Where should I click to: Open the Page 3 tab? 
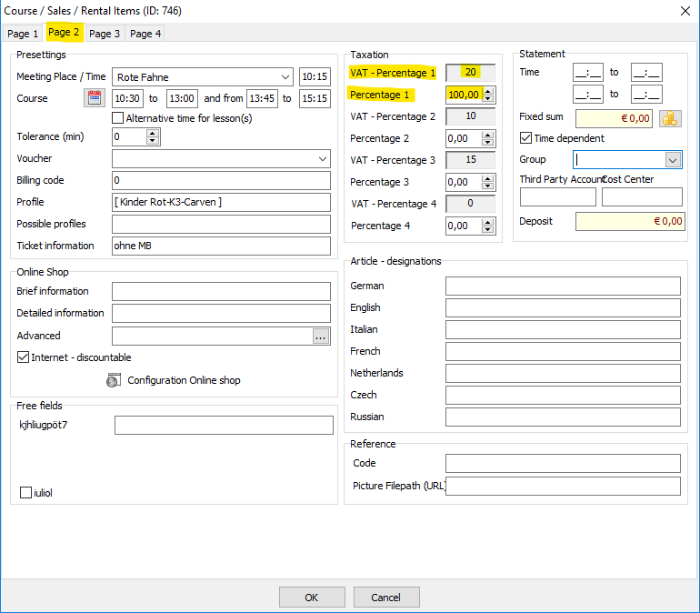coord(105,34)
